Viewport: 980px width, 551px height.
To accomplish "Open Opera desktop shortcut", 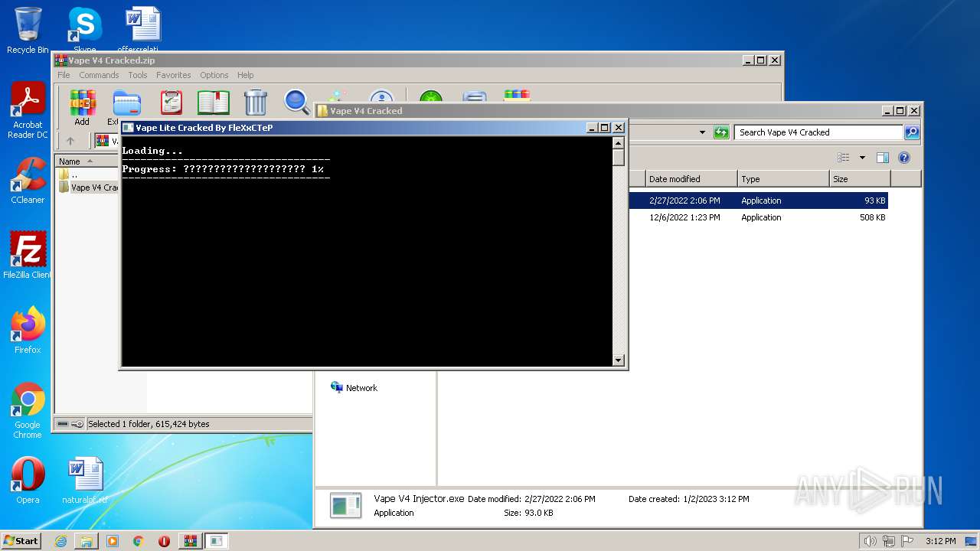I will click(x=28, y=481).
